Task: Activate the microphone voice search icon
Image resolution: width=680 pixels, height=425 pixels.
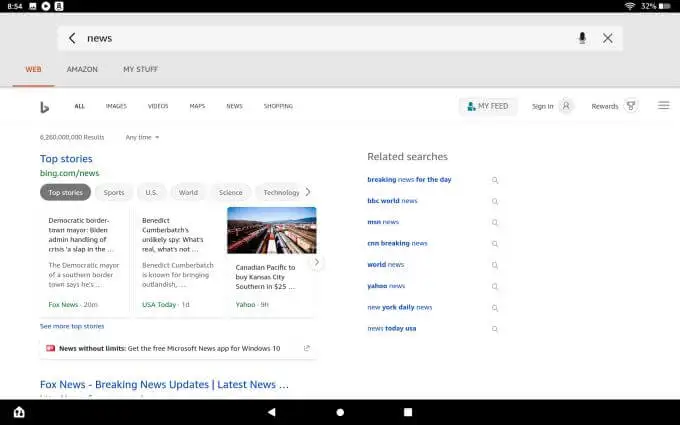Action: pos(582,38)
